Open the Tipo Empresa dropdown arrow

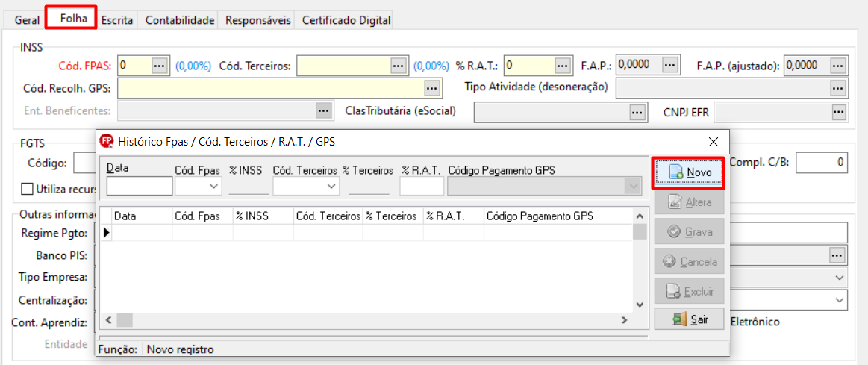tap(840, 277)
